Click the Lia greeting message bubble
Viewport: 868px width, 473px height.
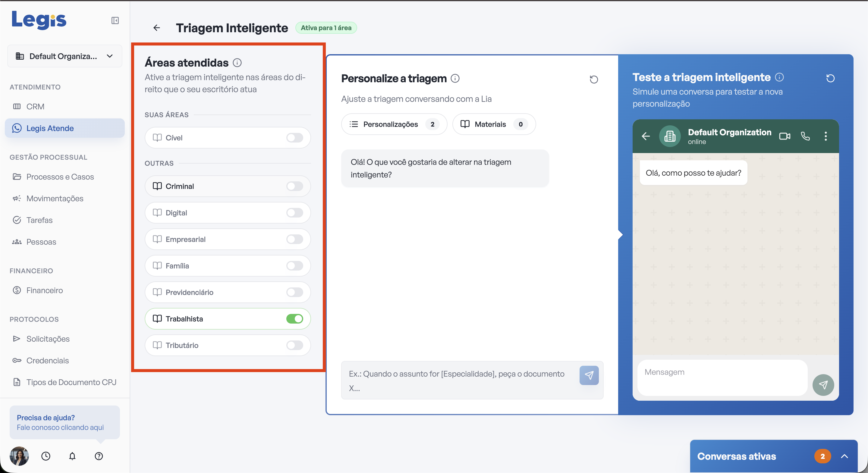tap(445, 168)
